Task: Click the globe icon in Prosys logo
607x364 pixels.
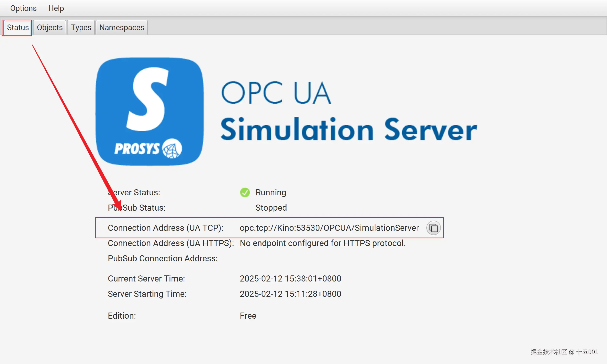Action: pyautogui.click(x=172, y=149)
